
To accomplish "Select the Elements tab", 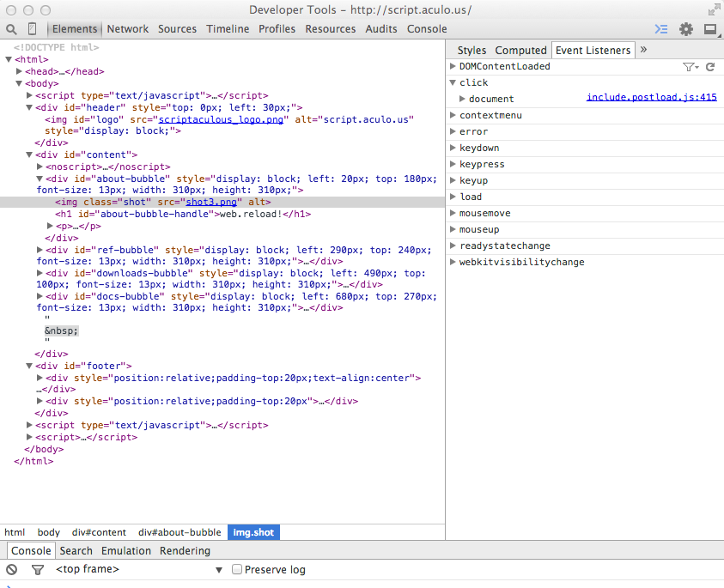I will pos(75,28).
